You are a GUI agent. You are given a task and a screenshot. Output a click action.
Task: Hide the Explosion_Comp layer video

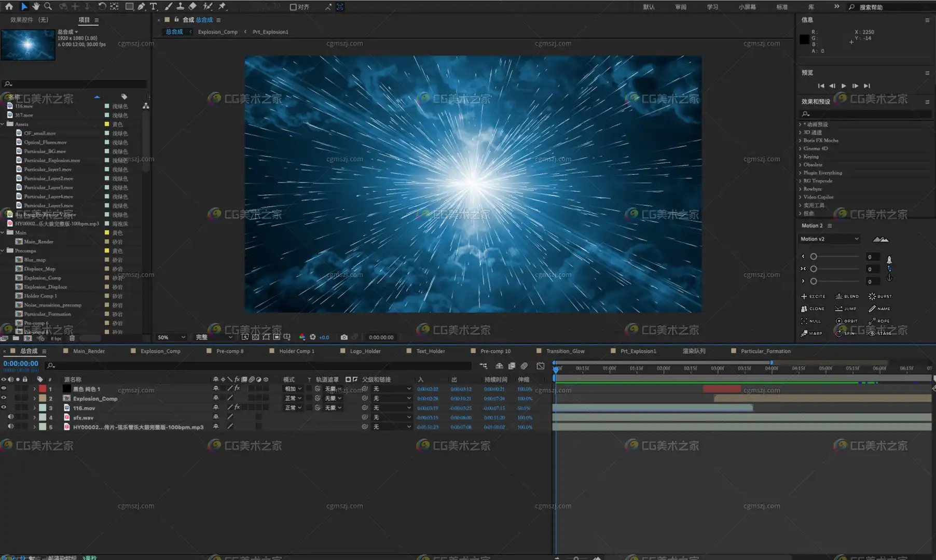tap(4, 398)
